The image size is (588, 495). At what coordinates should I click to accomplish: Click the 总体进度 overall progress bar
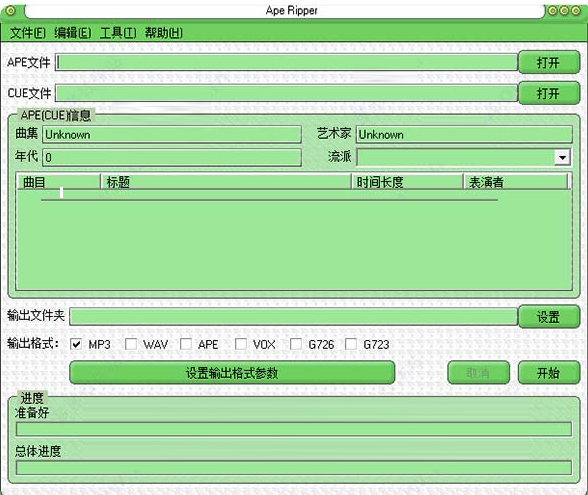pyautogui.click(x=294, y=468)
